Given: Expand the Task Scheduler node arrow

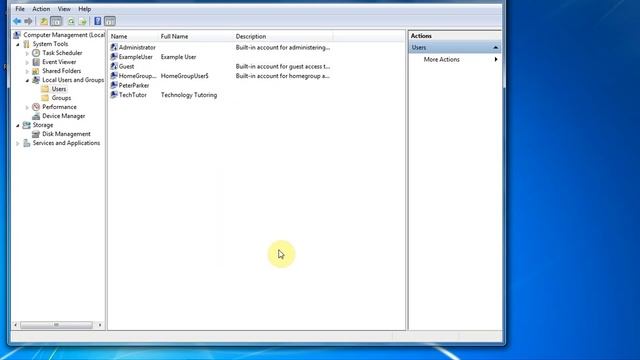Looking at the screenshot, I should tap(27, 53).
